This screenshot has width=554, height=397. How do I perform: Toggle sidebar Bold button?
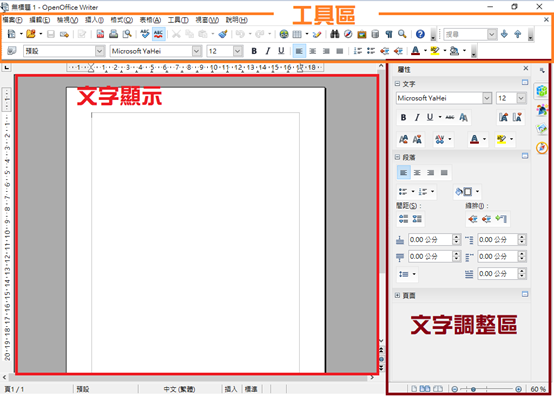tap(403, 118)
